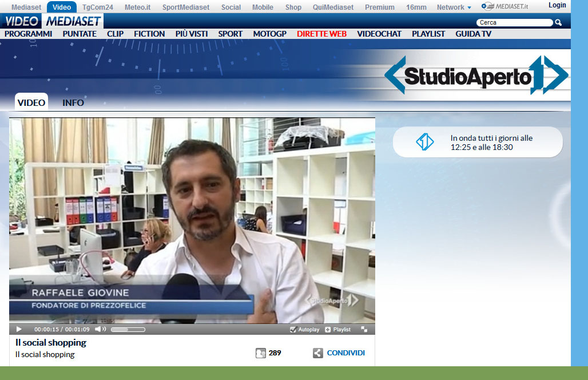Screen dimensions: 588x380
Task: Open the VIDEOCHAT section
Action: pyautogui.click(x=379, y=34)
